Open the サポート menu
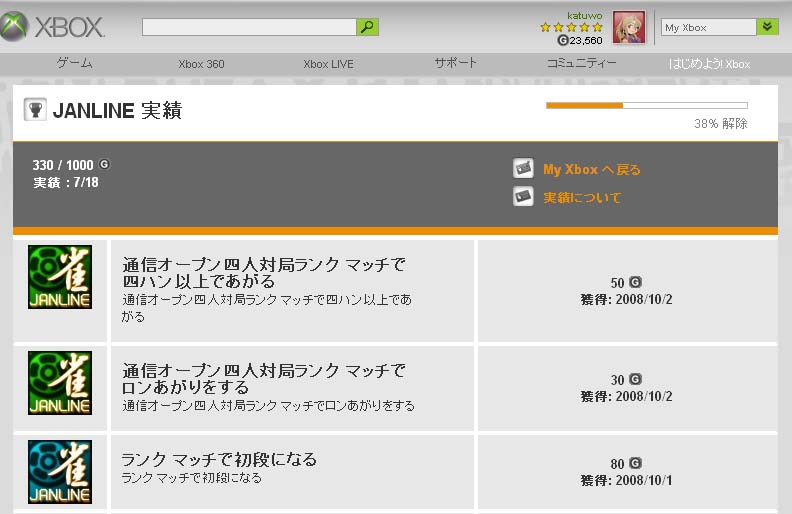Screen dimensions: 792x514 pos(455,64)
